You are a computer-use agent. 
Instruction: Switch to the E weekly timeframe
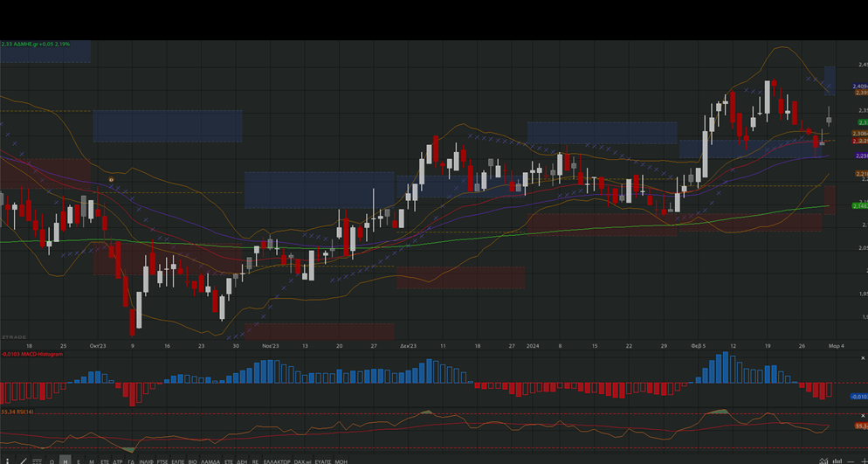79,461
